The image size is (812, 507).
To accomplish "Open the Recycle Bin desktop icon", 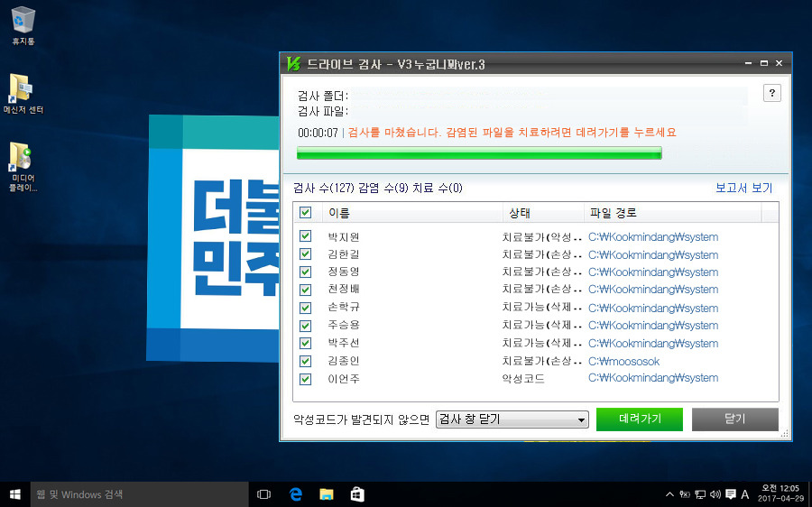I will (x=23, y=25).
